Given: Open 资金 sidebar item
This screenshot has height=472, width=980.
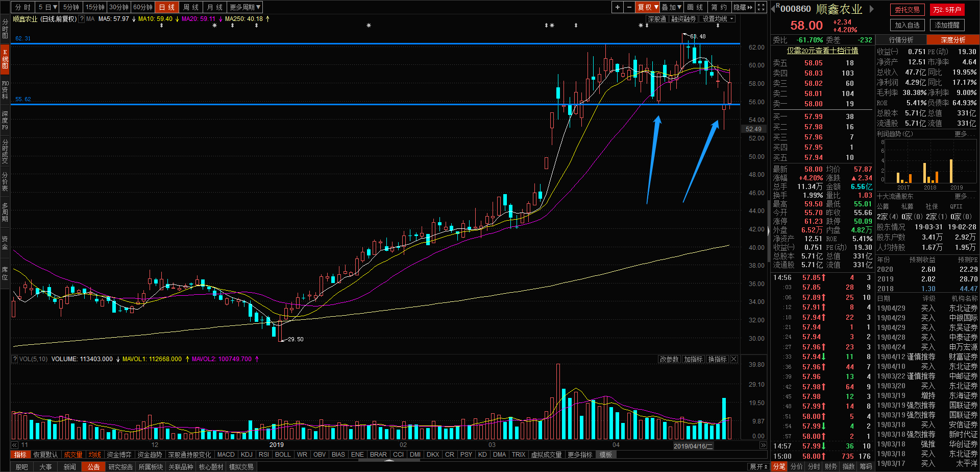Looking at the screenshot, I should click(x=5, y=243).
